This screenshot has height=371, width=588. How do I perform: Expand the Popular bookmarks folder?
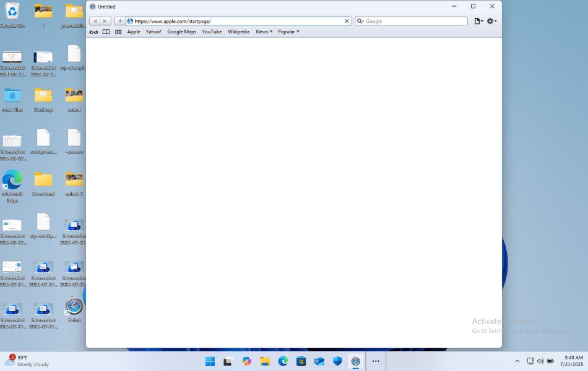288,32
